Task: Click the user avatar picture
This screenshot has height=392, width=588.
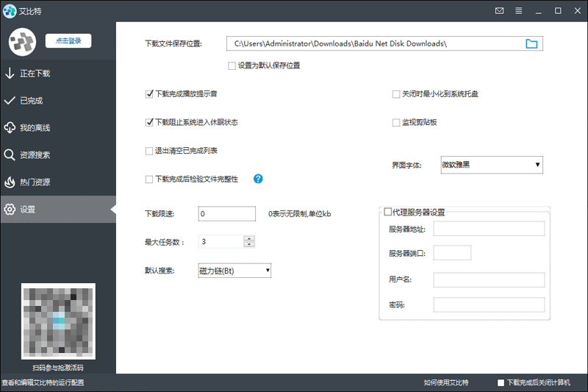Action: click(x=23, y=42)
